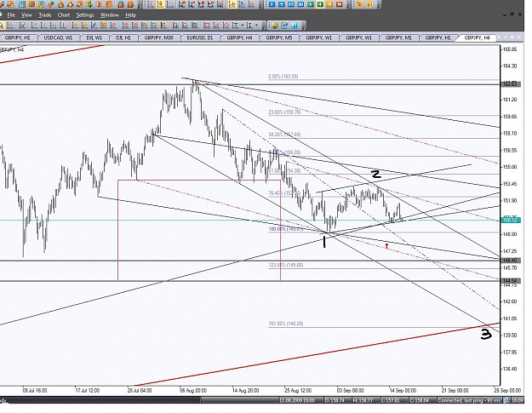Switch to the GBPJPY, M5 chart tab
The width and height of the screenshot is (532, 413).
pos(279,37)
